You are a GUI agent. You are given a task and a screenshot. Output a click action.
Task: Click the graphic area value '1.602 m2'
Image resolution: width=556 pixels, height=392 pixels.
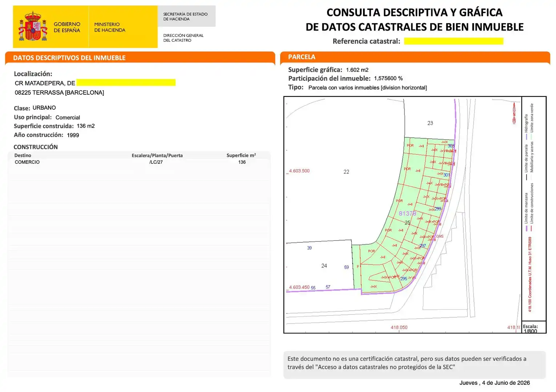357,70
